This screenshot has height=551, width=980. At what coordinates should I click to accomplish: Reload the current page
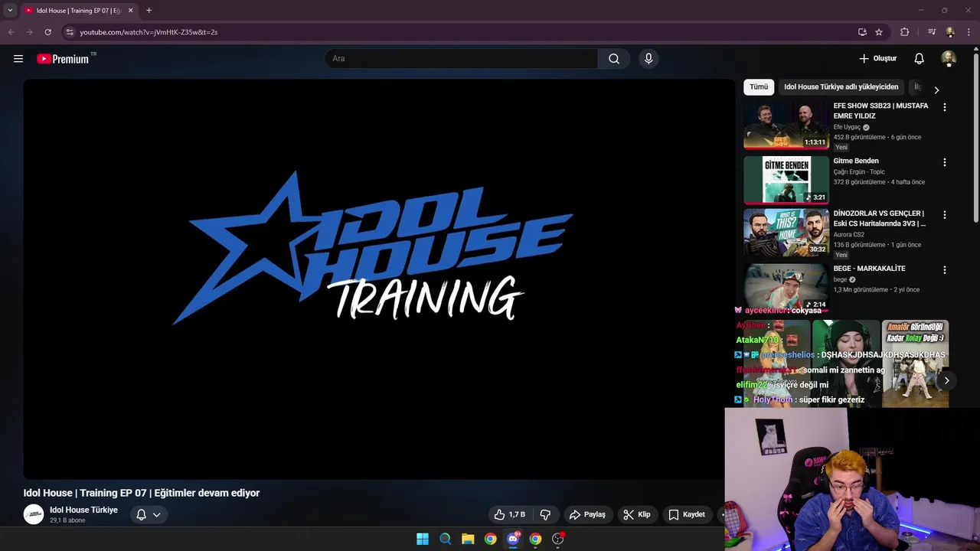47,32
